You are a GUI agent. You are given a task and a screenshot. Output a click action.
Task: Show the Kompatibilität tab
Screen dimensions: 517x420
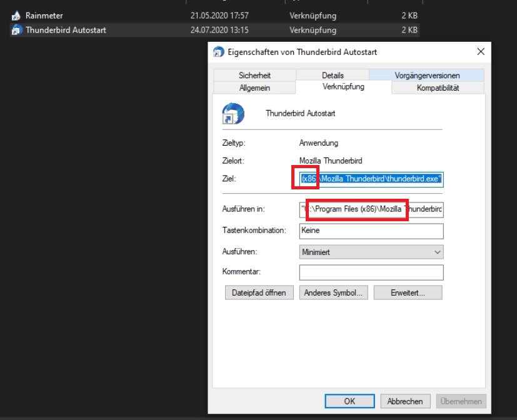pyautogui.click(x=438, y=88)
